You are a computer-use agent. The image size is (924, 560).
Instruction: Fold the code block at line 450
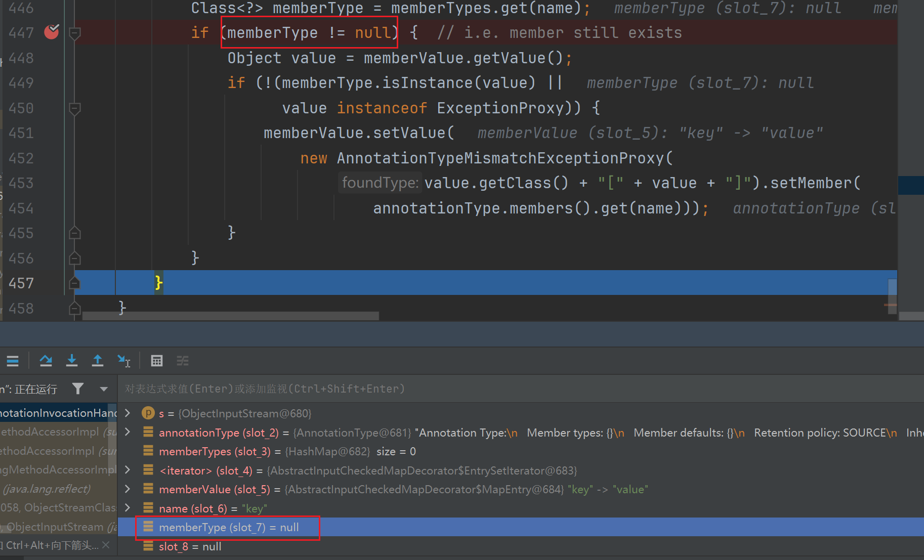pyautogui.click(x=75, y=108)
